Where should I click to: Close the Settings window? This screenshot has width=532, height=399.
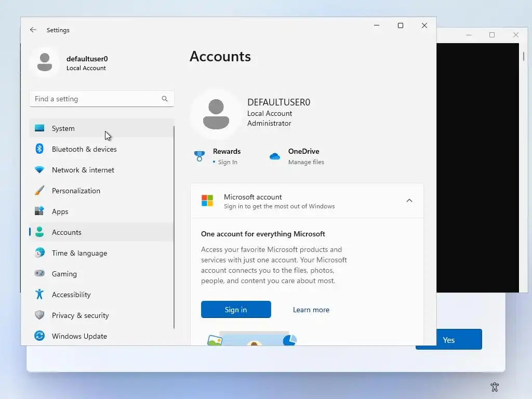[x=424, y=25]
